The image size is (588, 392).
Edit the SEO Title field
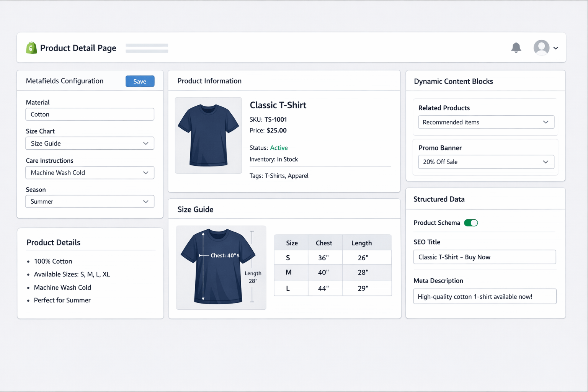tap(484, 257)
